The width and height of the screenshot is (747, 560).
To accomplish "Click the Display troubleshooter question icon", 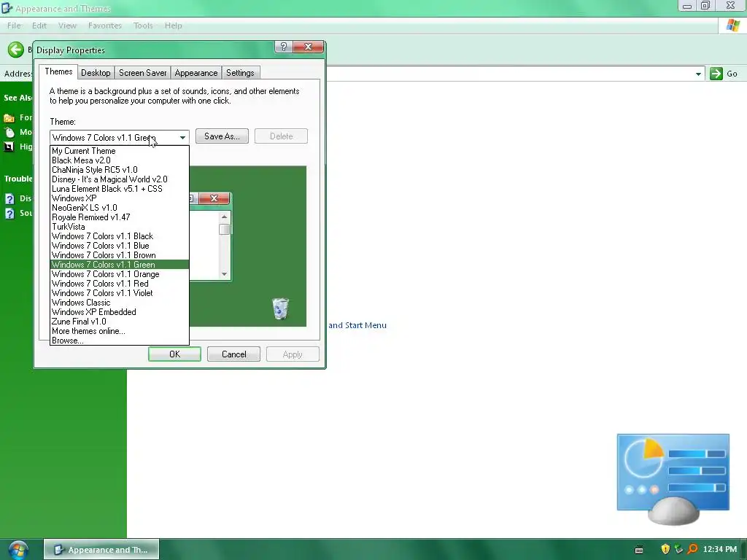I will 9,198.
